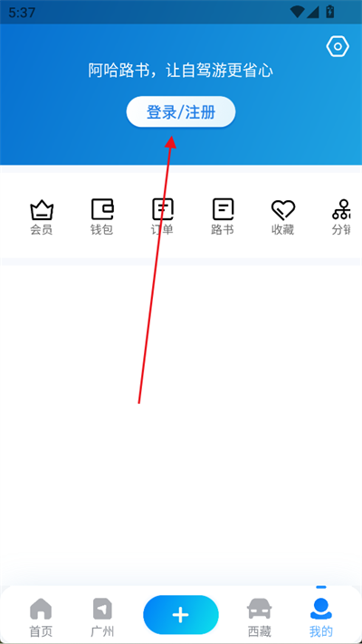This screenshot has width=362, height=644.
Task: Tap the battery status bar icon
Action: [x=330, y=12]
